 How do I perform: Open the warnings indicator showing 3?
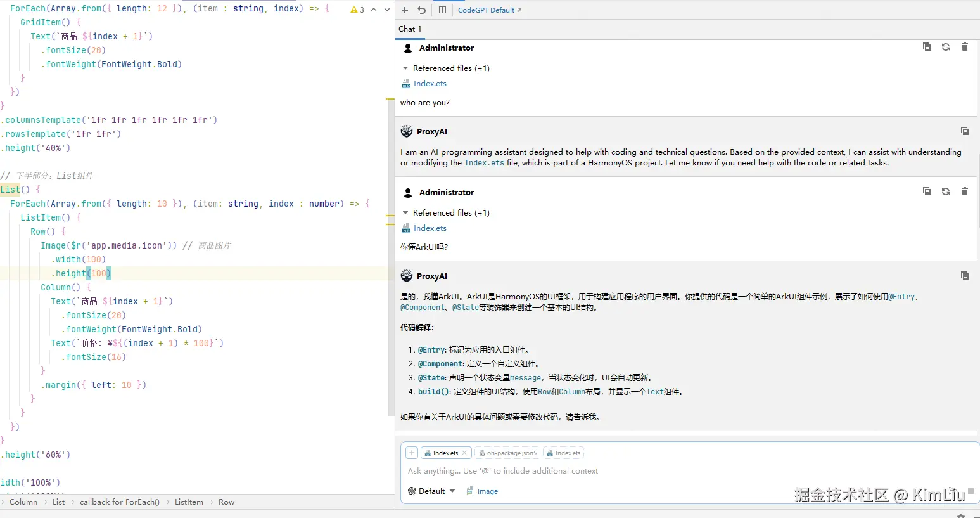357,10
